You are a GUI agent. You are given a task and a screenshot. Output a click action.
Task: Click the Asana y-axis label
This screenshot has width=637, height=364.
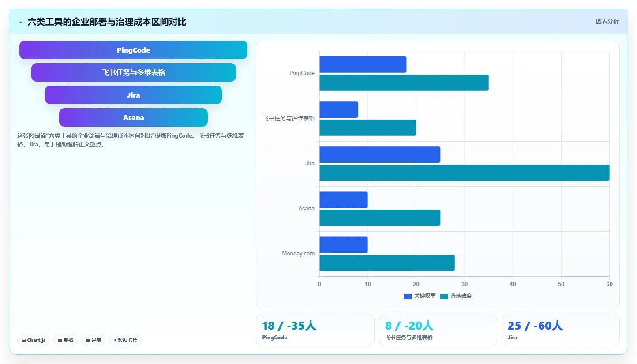(x=306, y=208)
